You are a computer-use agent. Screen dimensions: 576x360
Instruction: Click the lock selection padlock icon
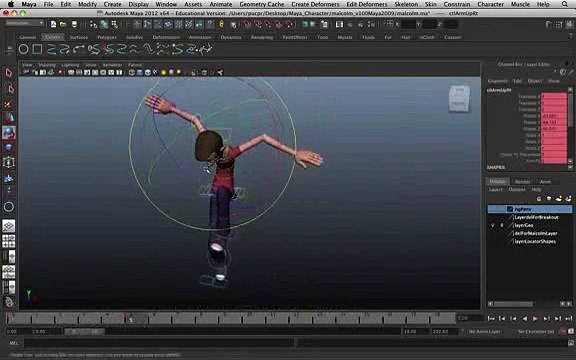(222, 25)
